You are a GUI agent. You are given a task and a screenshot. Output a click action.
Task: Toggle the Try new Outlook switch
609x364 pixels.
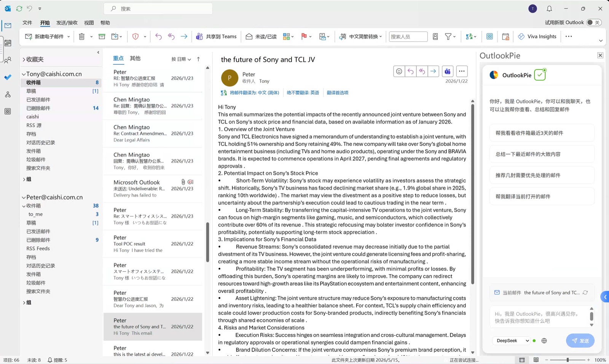(593, 22)
